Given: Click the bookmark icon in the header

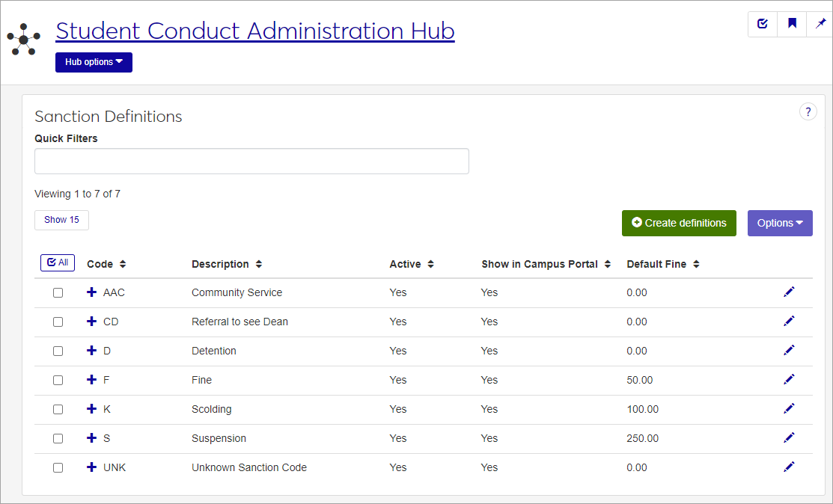Looking at the screenshot, I should click(792, 24).
